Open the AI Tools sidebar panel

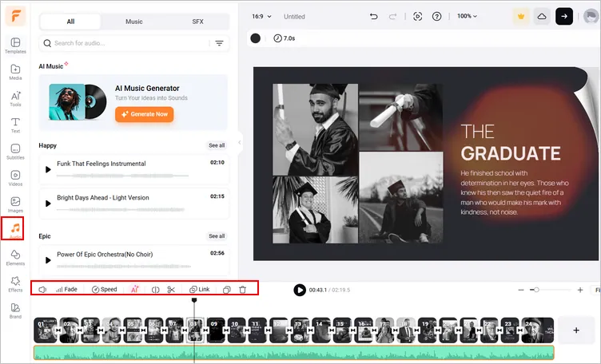[x=15, y=98]
